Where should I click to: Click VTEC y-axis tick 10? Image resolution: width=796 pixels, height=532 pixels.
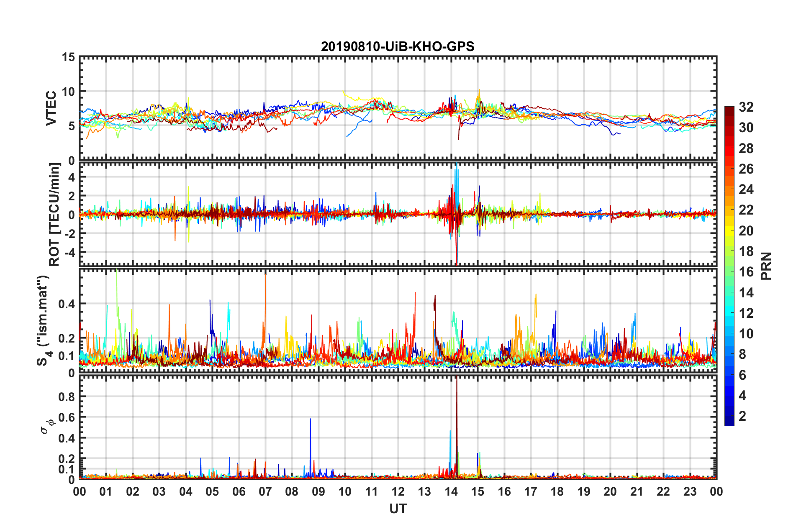(69, 92)
